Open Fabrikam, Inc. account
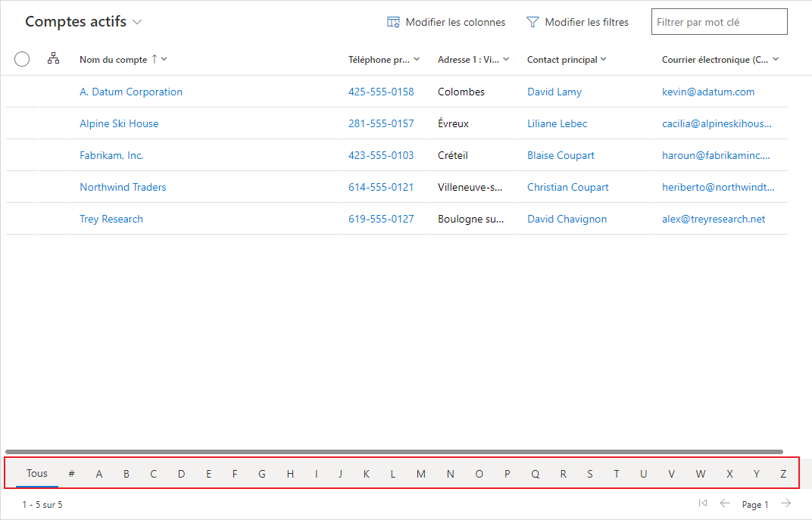 click(x=111, y=155)
